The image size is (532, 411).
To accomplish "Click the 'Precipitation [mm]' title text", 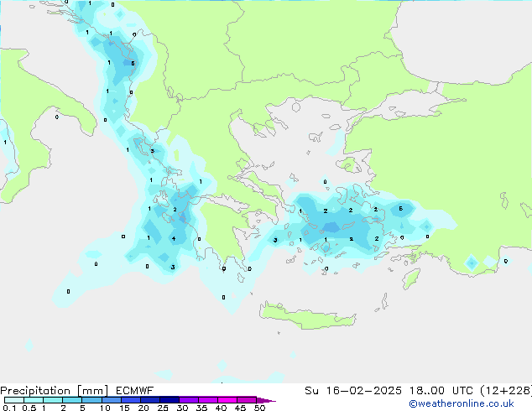I will [x=54, y=391].
